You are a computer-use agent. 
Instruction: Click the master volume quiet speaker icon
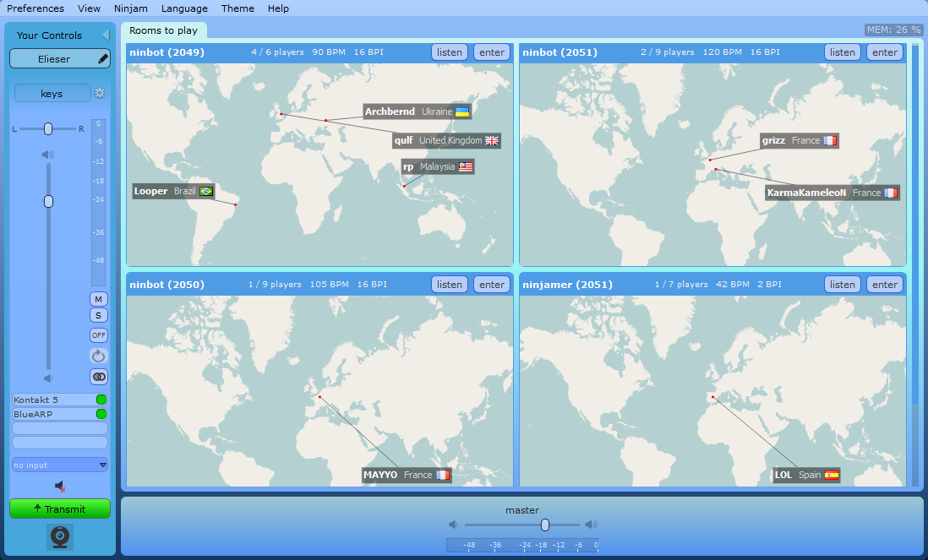(x=453, y=525)
